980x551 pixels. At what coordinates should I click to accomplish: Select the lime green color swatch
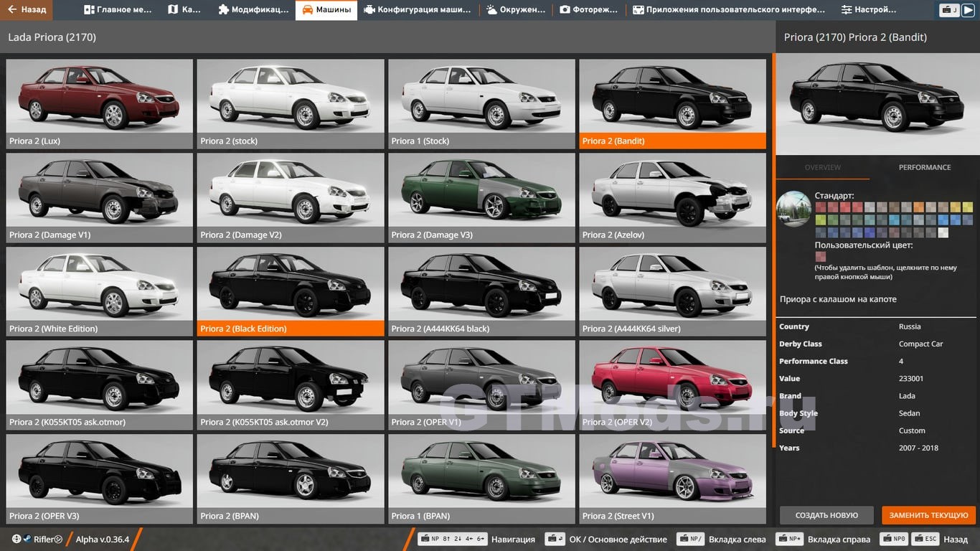click(x=821, y=220)
